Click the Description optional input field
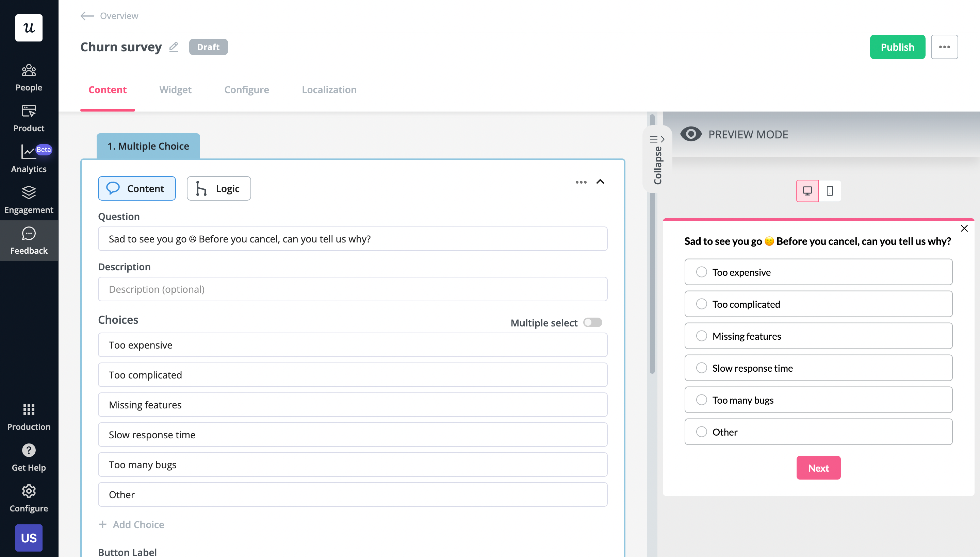Image resolution: width=980 pixels, height=557 pixels. click(x=352, y=289)
